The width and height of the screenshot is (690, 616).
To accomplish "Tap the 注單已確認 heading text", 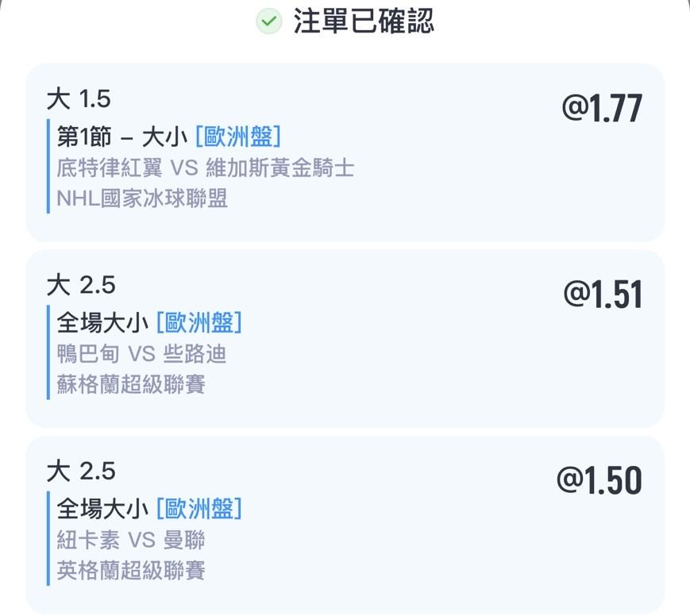I will tap(364, 21).
